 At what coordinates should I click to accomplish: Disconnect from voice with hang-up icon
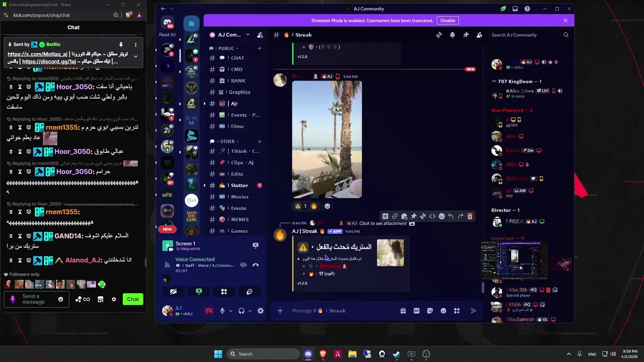coord(256,265)
